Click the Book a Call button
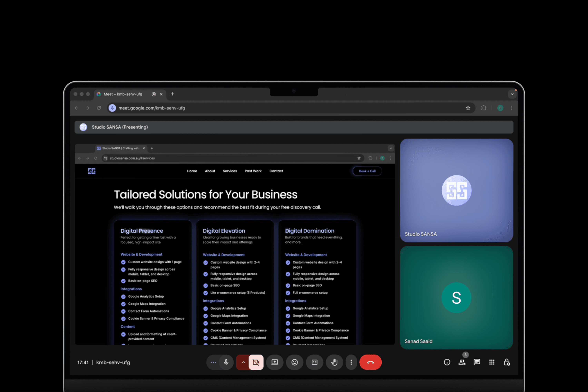This screenshot has width=588, height=392. pyautogui.click(x=367, y=171)
